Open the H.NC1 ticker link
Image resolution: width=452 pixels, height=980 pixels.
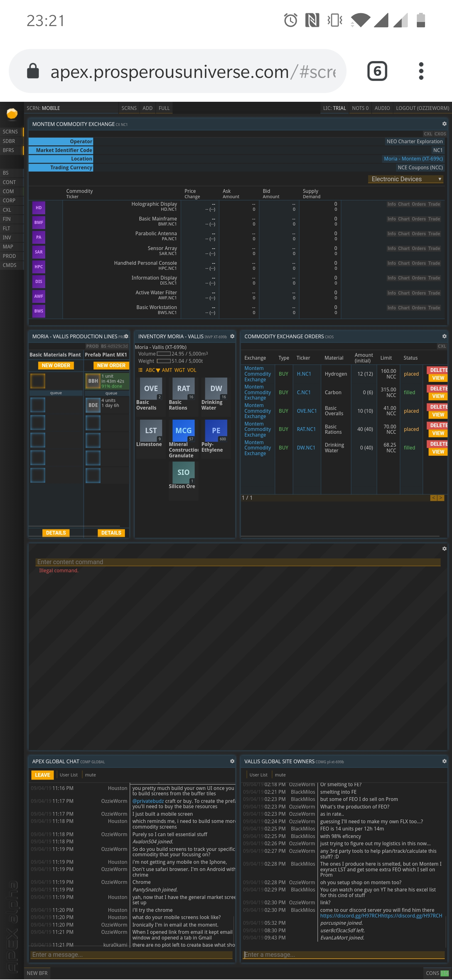[x=304, y=374]
